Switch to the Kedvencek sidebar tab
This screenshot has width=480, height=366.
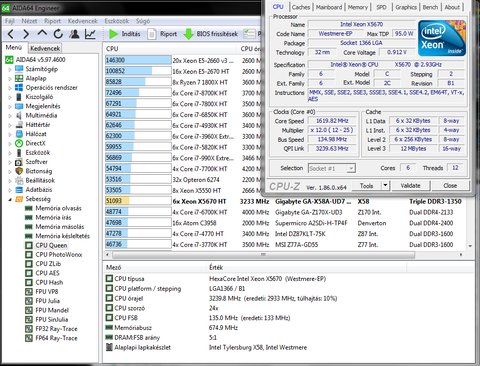(x=45, y=48)
